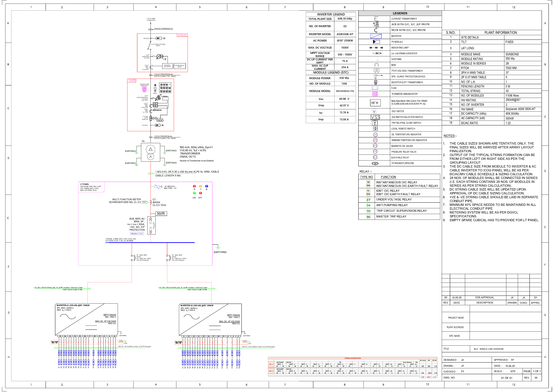Click the TR transformer symbol in the diagram
This screenshot has height=392, width=554.
[x=151, y=152]
